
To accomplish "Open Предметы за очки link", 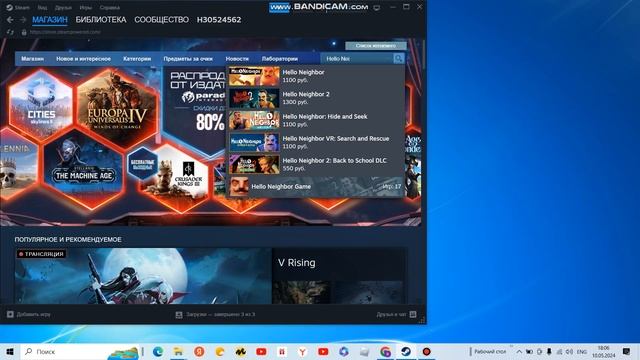I will [188, 59].
